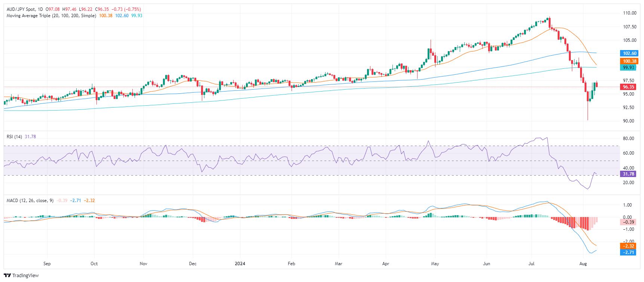644x282 pixels.
Task: Click the blue 102.60 price axis tag
Action: click(629, 53)
